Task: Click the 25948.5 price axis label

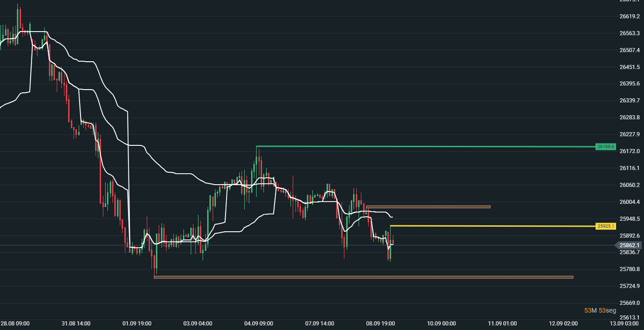Action: click(629, 219)
